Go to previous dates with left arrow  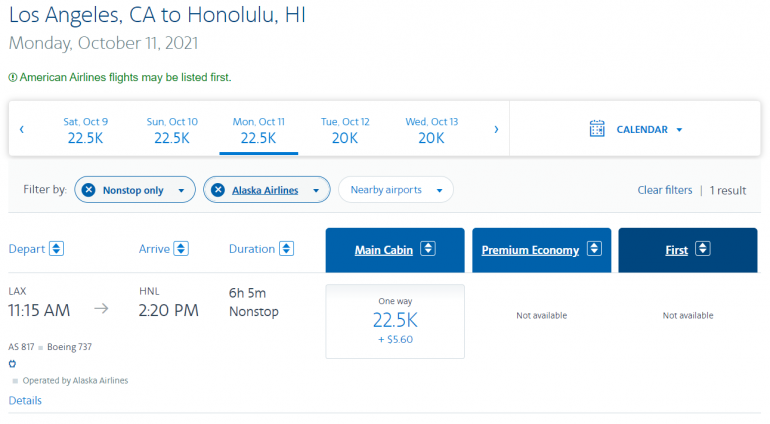click(x=22, y=129)
